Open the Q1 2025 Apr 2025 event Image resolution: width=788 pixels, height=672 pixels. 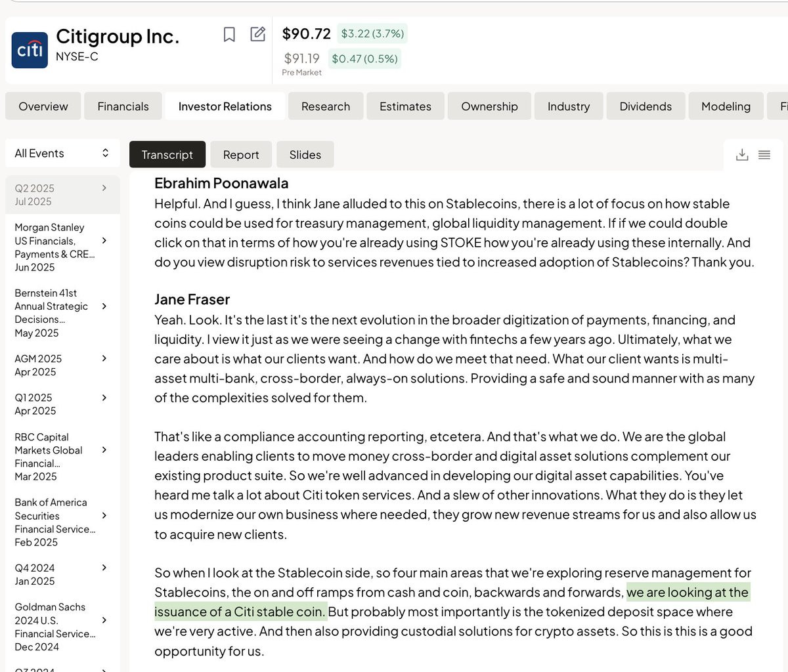pyautogui.click(x=62, y=404)
